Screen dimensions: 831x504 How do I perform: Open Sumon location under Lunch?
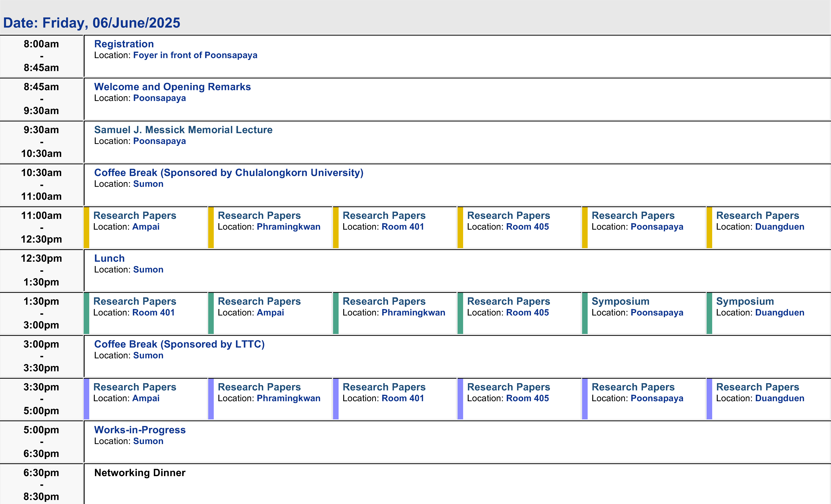[x=148, y=270]
